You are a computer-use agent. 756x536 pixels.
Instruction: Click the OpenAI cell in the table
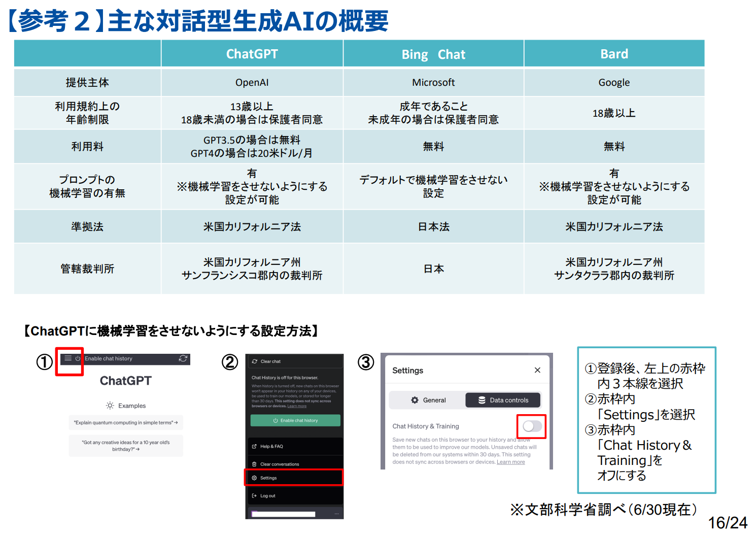pos(252,82)
